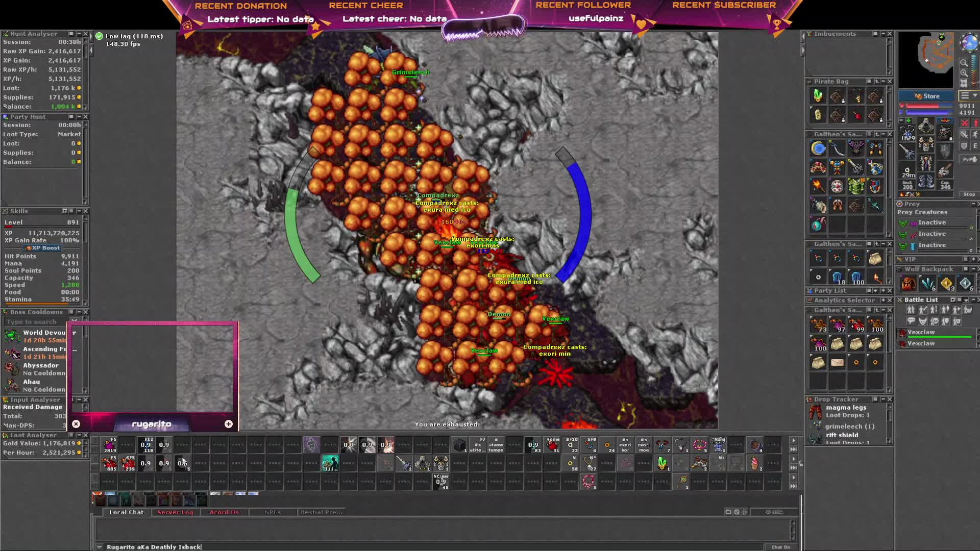The height and width of the screenshot is (551, 980).
Task: Open the Server Log tab
Action: click(x=175, y=512)
